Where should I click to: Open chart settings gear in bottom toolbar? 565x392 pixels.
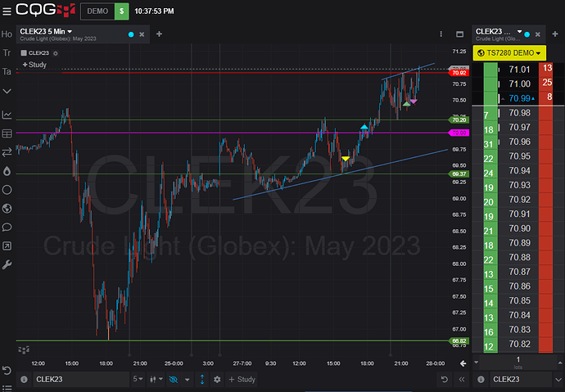click(x=217, y=379)
